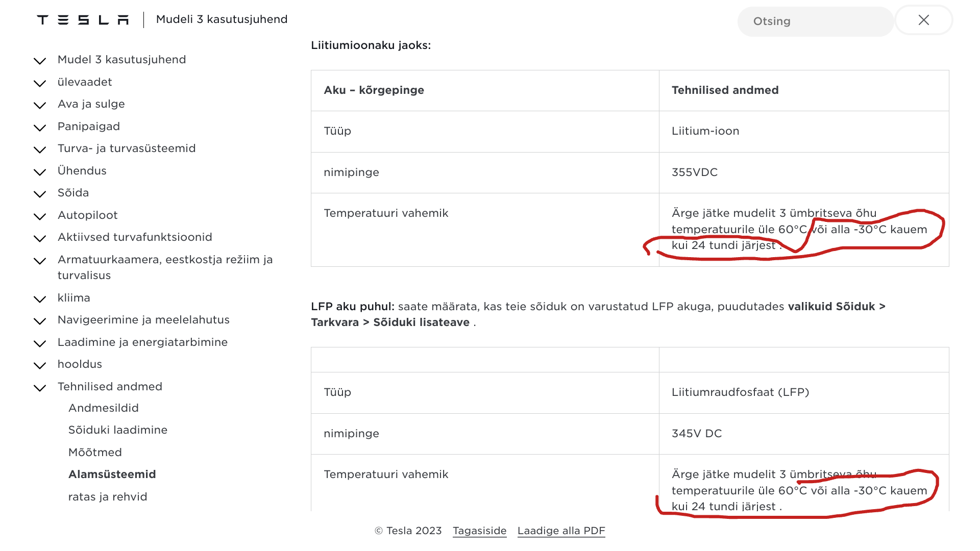This screenshot has width=980, height=551.
Task: Clear search with the X icon
Action: [923, 20]
